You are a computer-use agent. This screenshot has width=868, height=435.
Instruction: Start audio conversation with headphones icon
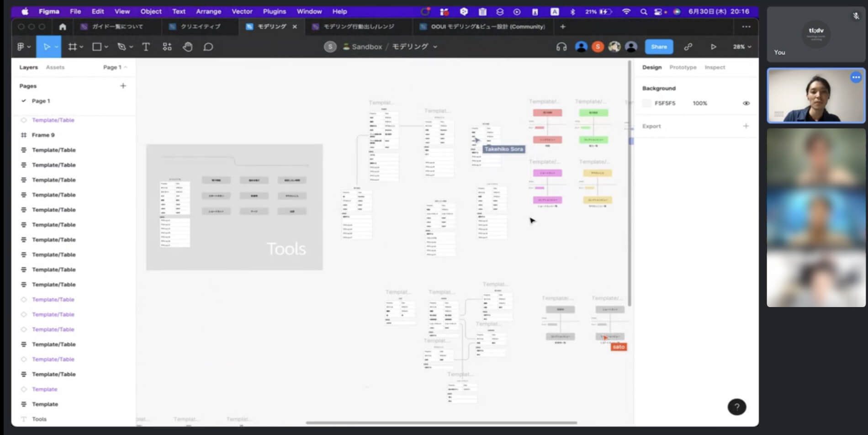pos(561,47)
